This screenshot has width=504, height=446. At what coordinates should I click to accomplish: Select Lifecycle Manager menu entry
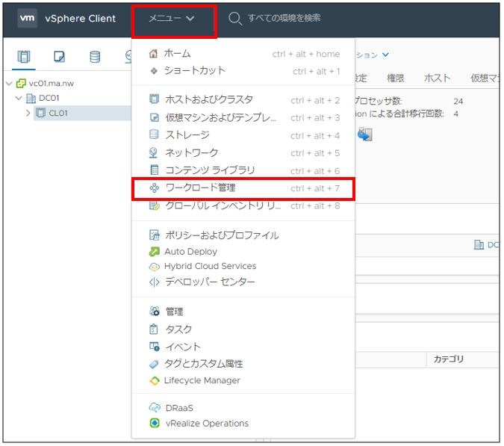point(202,380)
